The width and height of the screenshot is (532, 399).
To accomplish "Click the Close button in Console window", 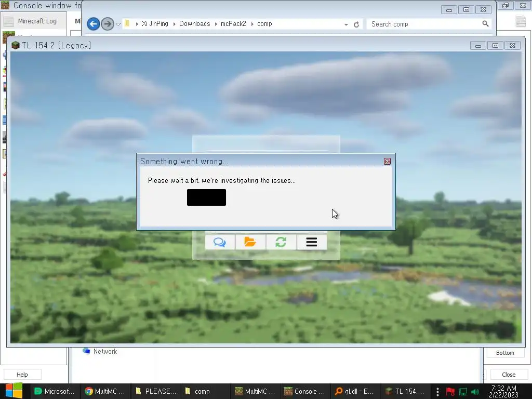I will (x=509, y=375).
